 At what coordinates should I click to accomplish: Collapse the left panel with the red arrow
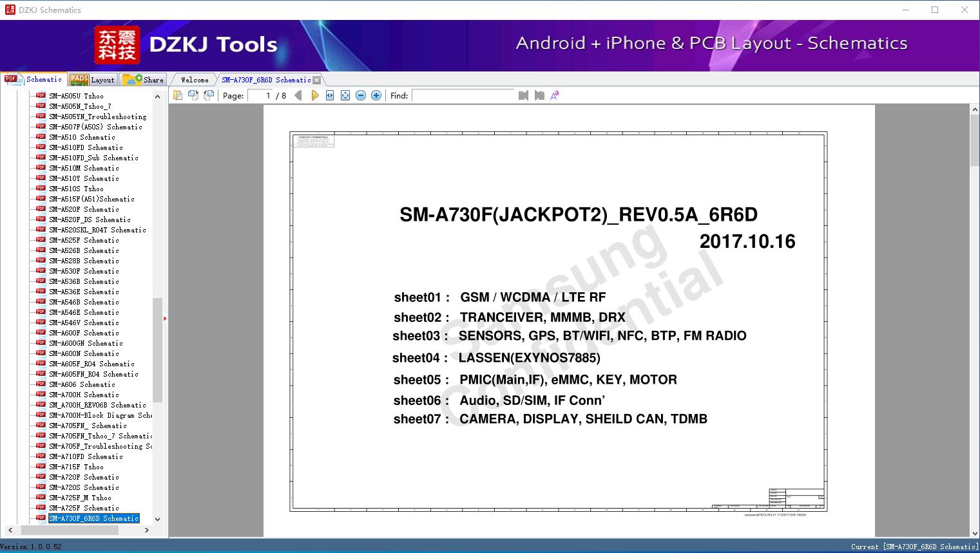point(165,319)
